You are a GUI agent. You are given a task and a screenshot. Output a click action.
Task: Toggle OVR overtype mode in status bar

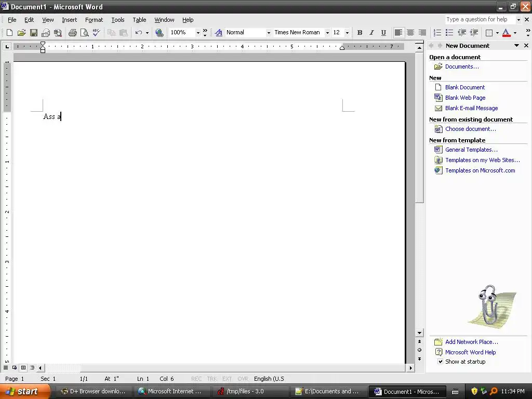243,379
